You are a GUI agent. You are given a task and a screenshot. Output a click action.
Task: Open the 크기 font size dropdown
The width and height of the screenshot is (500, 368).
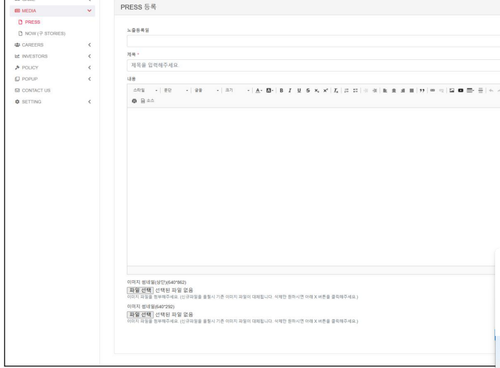[x=237, y=90]
